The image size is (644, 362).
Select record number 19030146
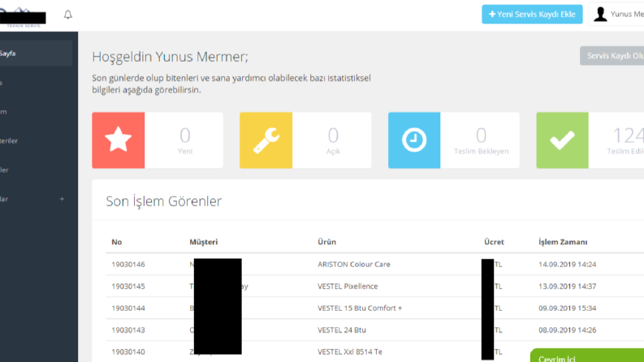[x=128, y=265]
